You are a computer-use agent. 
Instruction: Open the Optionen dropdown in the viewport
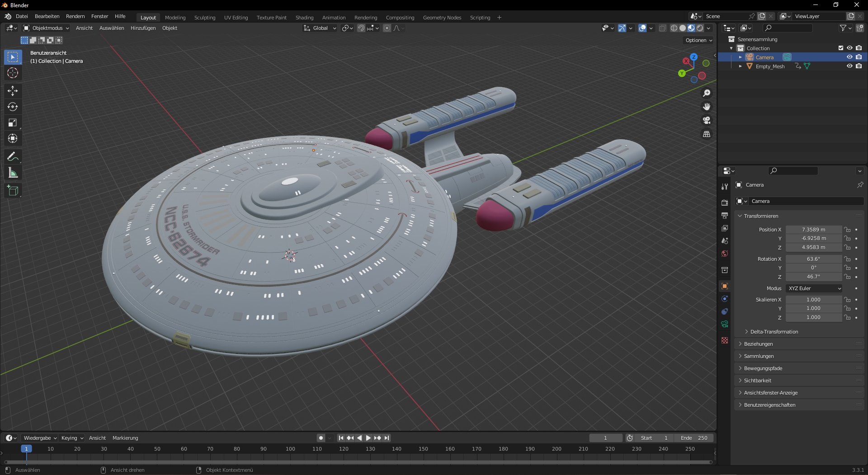[x=698, y=40]
